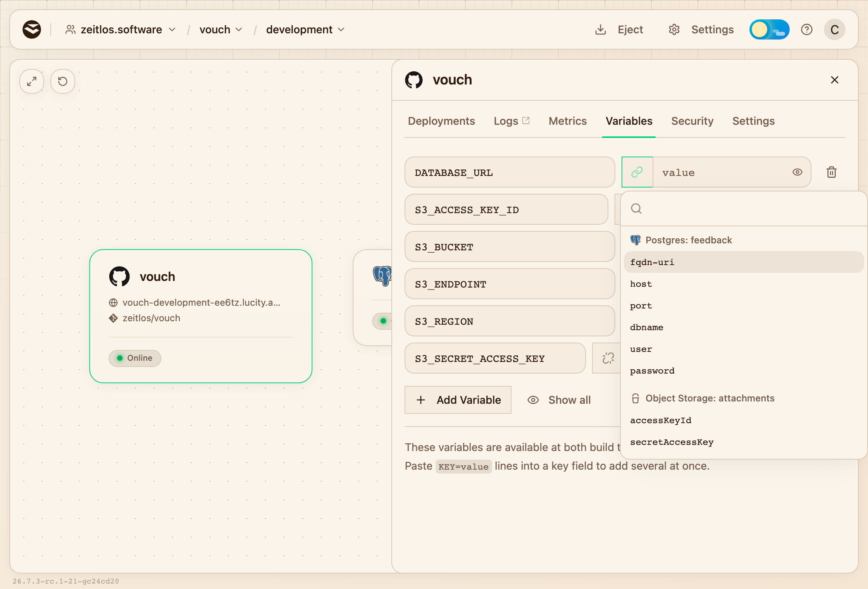Select the Variables tab
Image resolution: width=868 pixels, height=589 pixels.
tap(629, 121)
